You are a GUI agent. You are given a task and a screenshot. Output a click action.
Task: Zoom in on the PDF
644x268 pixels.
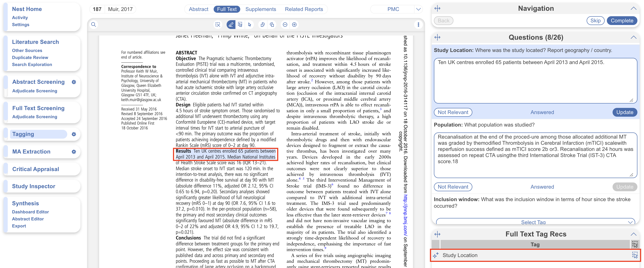coord(294,25)
